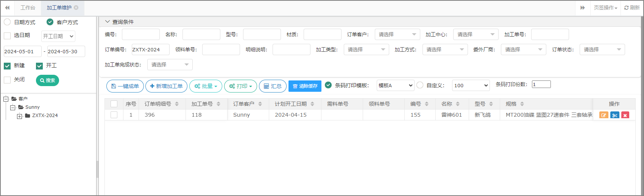Select the 日期方式 radio button
The image size is (644, 196).
click(7, 22)
